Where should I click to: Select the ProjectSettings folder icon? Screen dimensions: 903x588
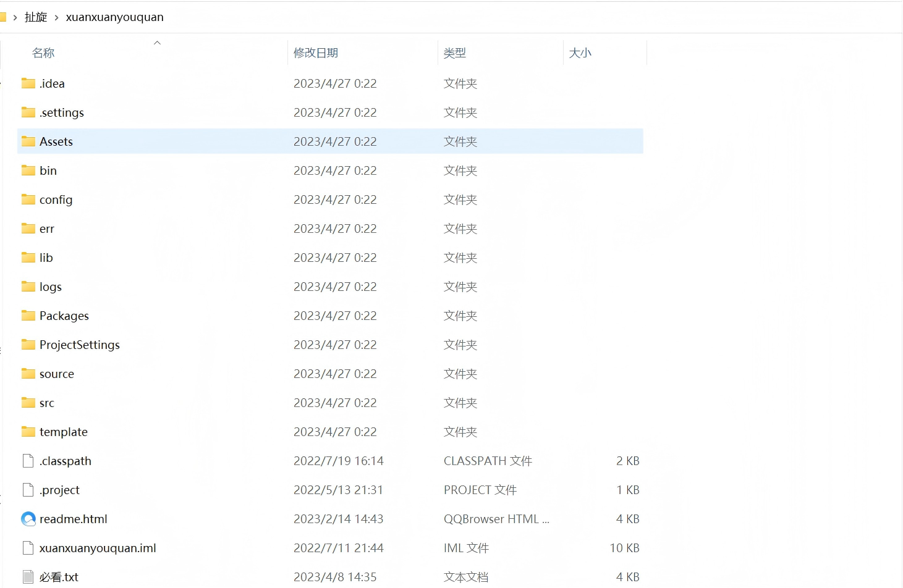(x=28, y=345)
